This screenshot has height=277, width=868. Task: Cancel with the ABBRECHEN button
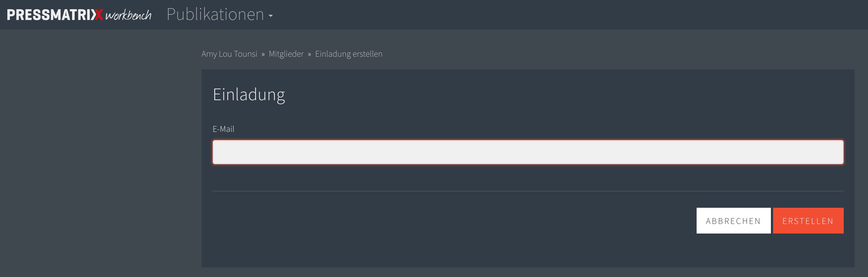[733, 221]
